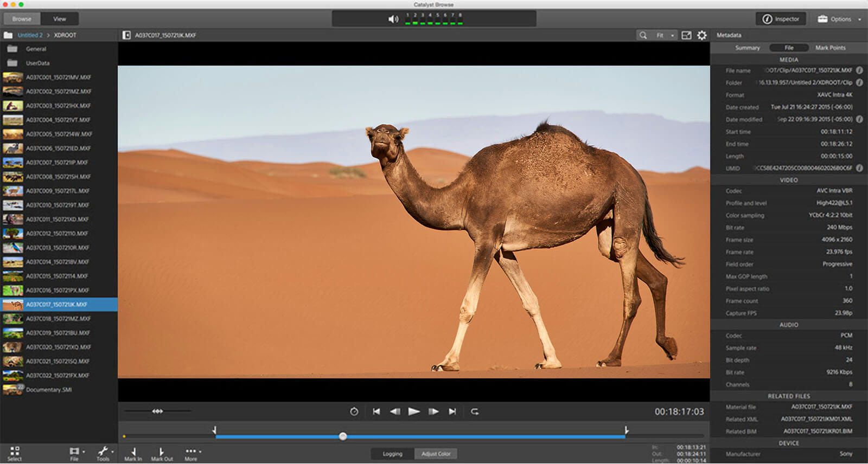This screenshot has width=868, height=464.
Task: Step to the previous frame
Action: 395,412
